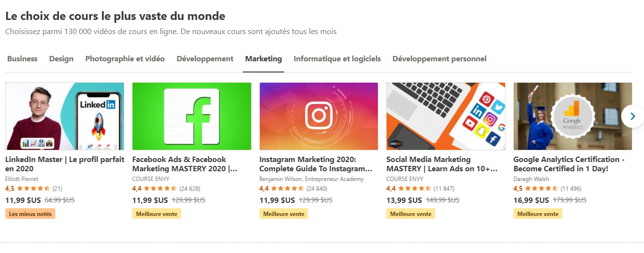This screenshot has height=253, width=644.
Task: Click the Social Media Marketing thumbnail
Action: click(446, 116)
